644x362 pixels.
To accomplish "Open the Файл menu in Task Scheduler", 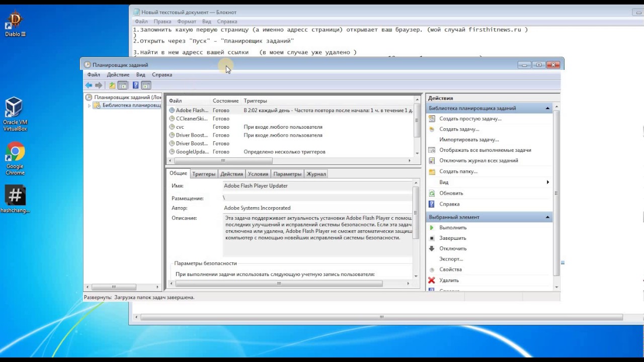I will tap(93, 75).
